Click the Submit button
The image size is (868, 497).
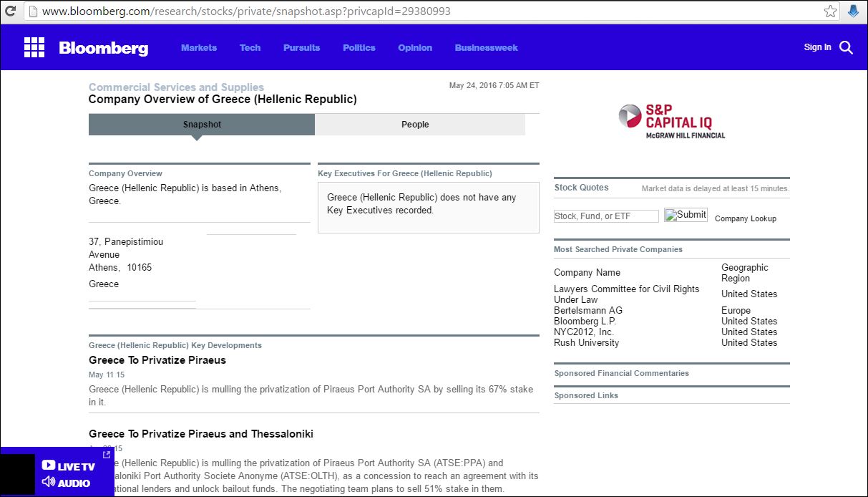[x=686, y=215]
